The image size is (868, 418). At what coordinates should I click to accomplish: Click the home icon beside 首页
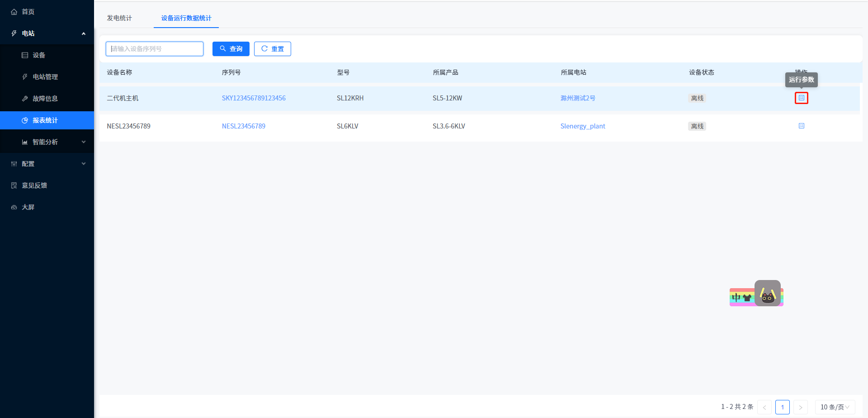14,12
